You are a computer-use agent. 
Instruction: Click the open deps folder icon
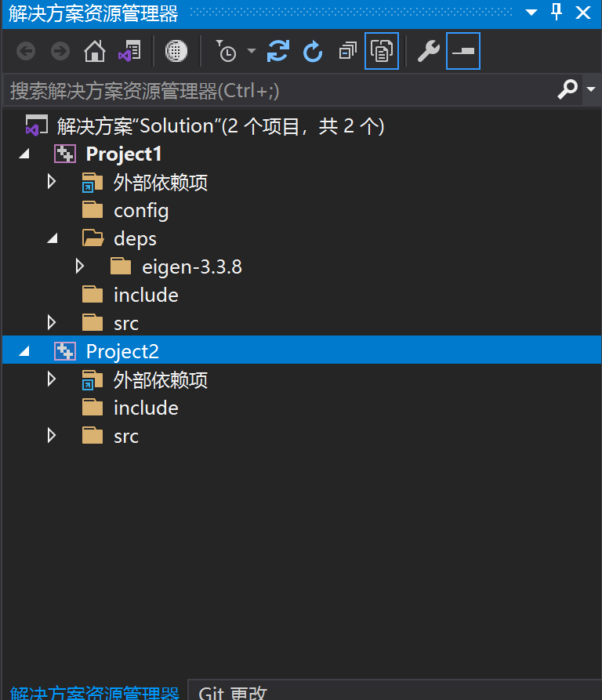(92, 238)
